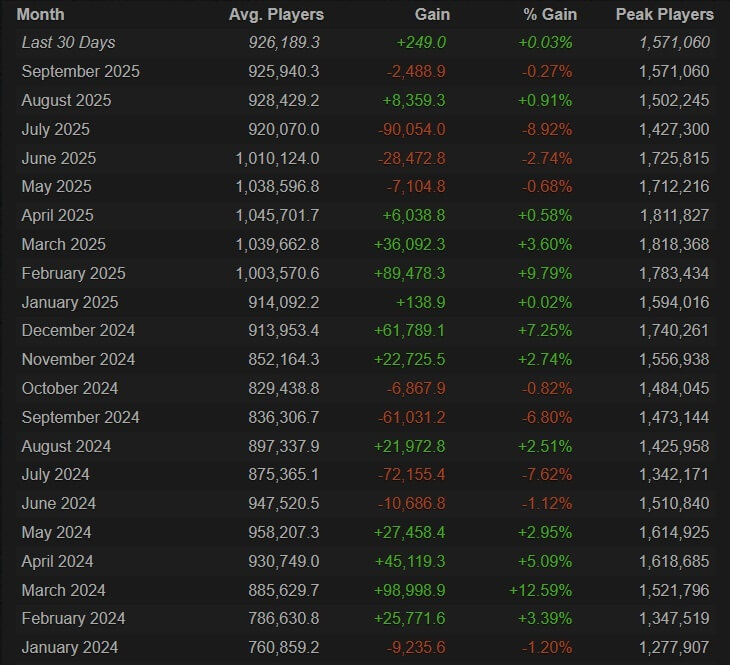Image resolution: width=730 pixels, height=665 pixels.
Task: Select the September 2025 month cell
Action: click(80, 72)
